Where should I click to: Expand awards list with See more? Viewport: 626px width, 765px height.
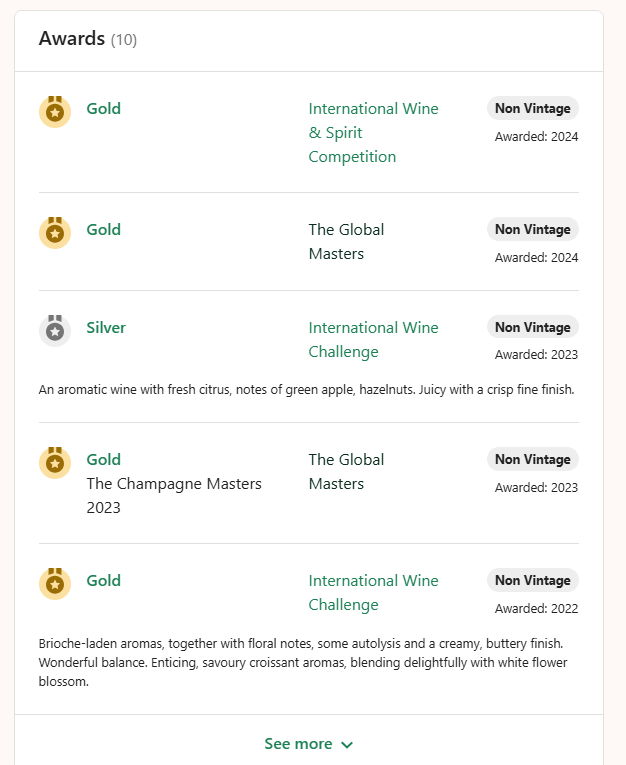[308, 744]
